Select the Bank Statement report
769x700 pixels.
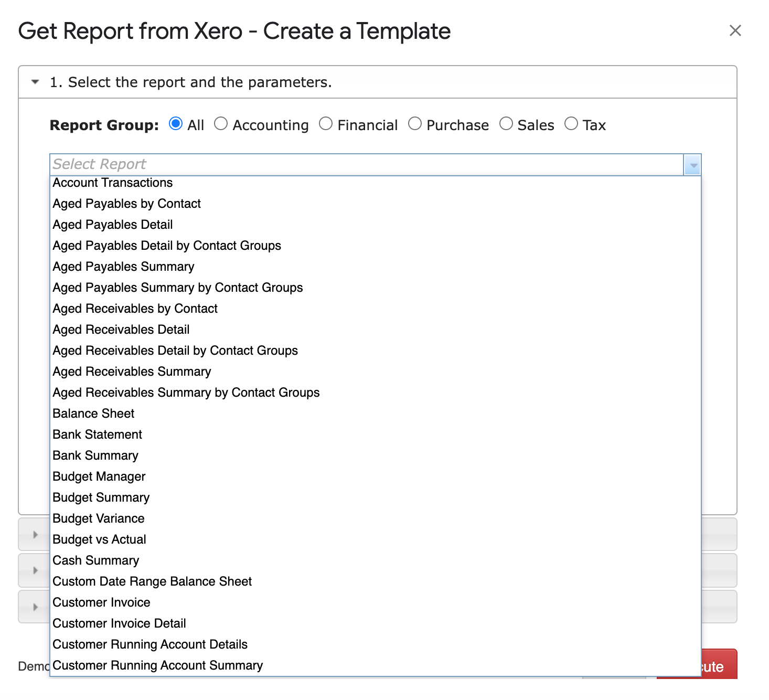(x=376, y=434)
